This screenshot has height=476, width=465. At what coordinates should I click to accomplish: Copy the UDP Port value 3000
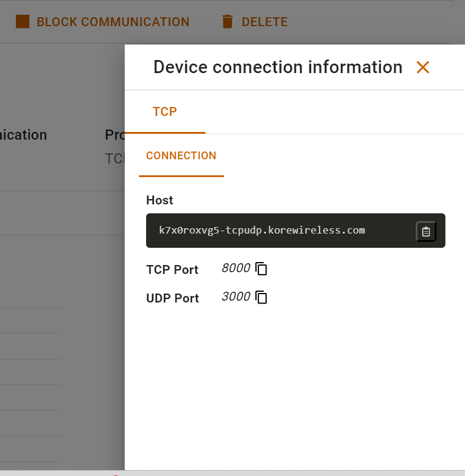pos(261,297)
